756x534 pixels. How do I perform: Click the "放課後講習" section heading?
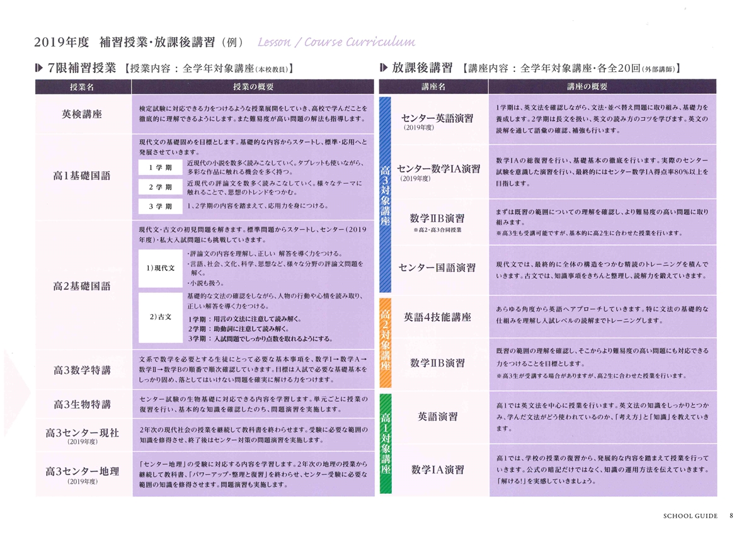pyautogui.click(x=421, y=68)
